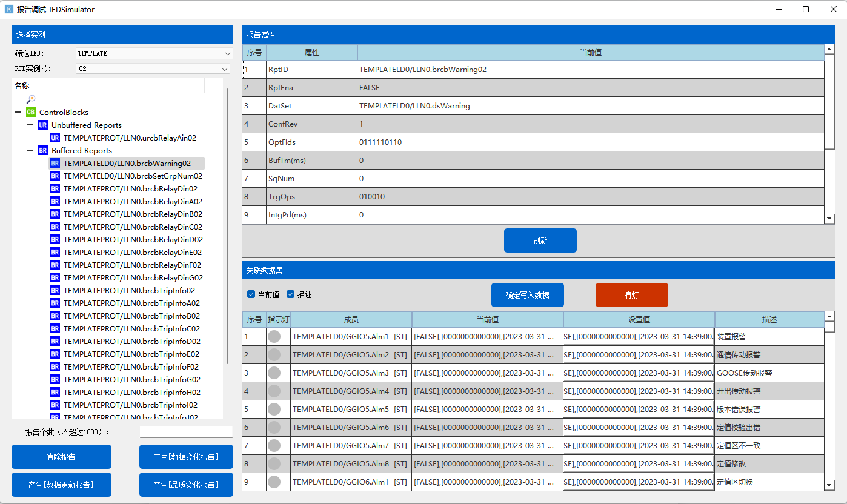The width and height of the screenshot is (847, 504).
Task: Click down arrow of dataset table scrollbar
Action: tap(829, 486)
